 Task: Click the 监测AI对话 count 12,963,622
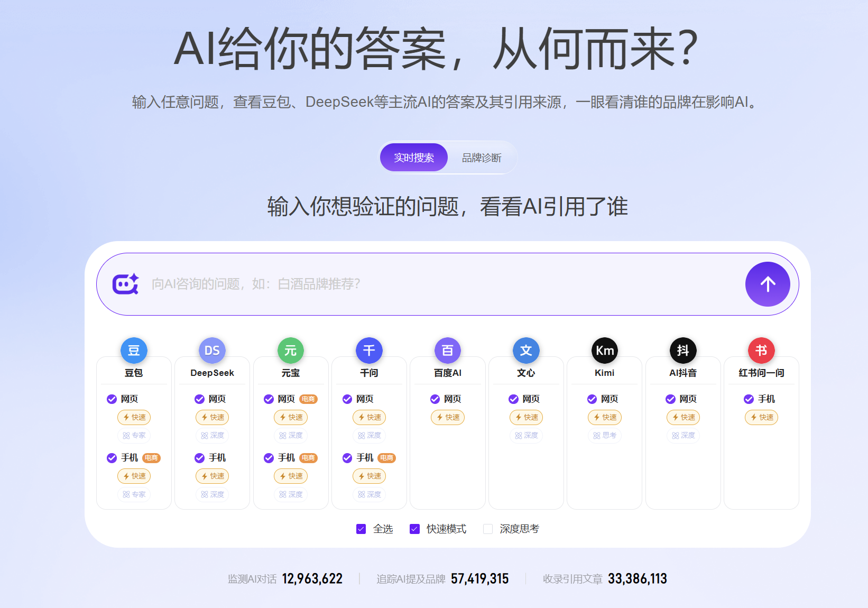(x=312, y=579)
